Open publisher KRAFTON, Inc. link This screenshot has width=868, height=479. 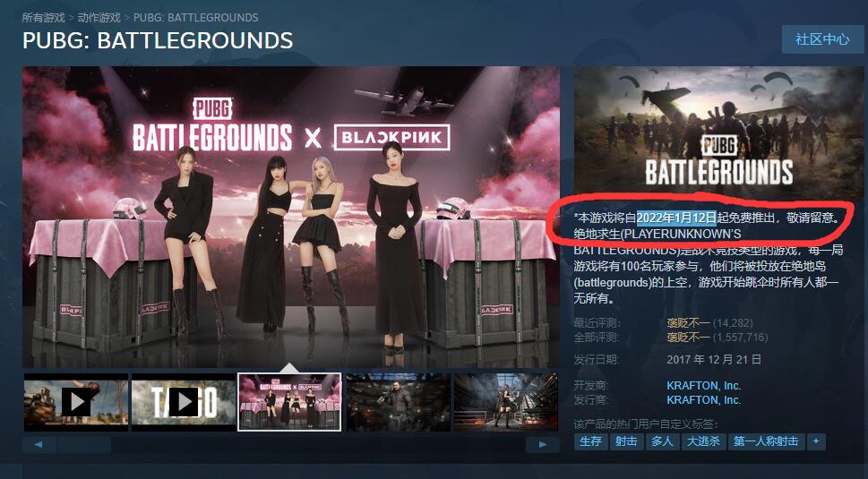click(x=703, y=400)
